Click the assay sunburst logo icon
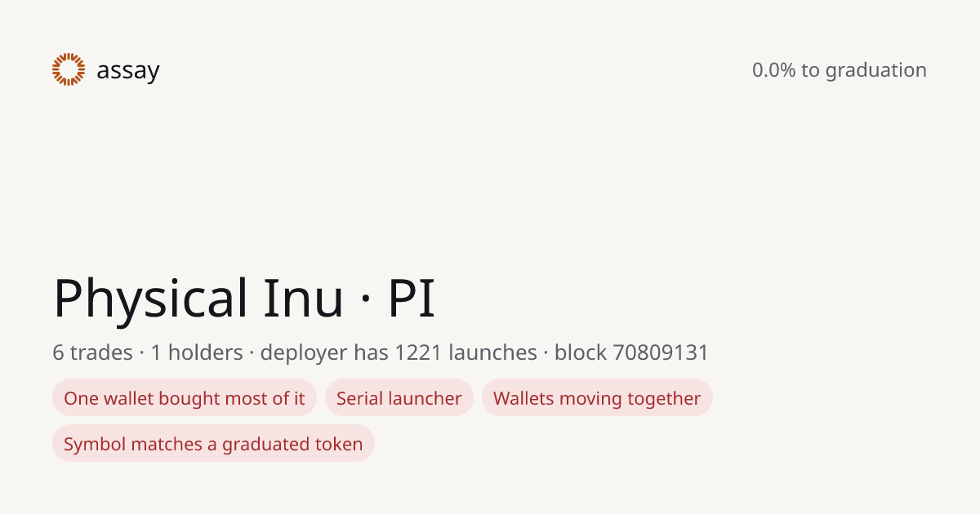The height and width of the screenshot is (514, 980). (x=69, y=69)
